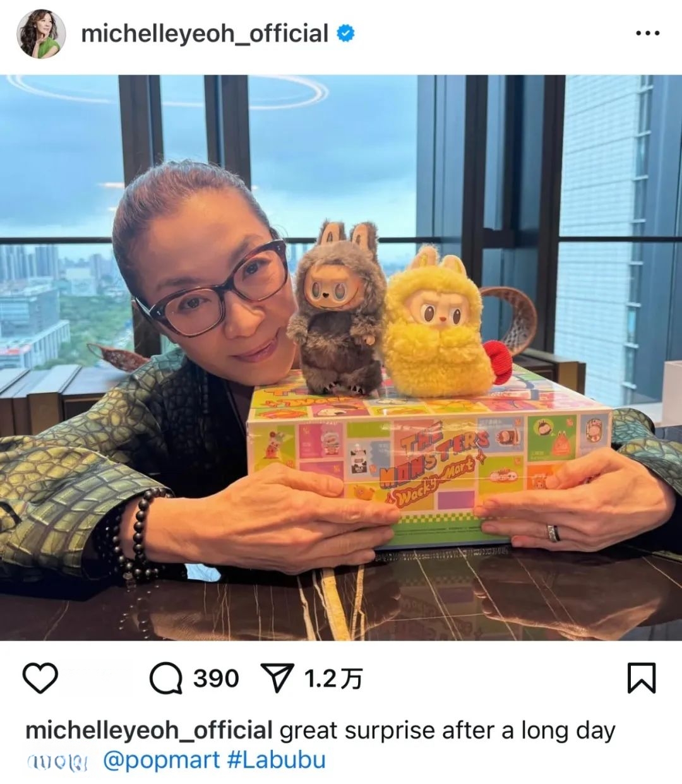Save post using the bookmark icon
The width and height of the screenshot is (682, 784).
click(x=641, y=679)
